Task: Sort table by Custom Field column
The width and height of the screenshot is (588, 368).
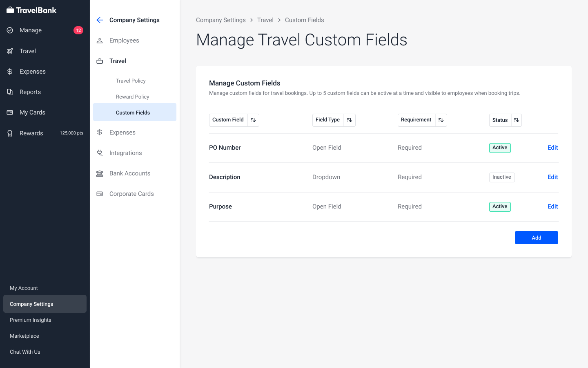Action: [x=253, y=120]
